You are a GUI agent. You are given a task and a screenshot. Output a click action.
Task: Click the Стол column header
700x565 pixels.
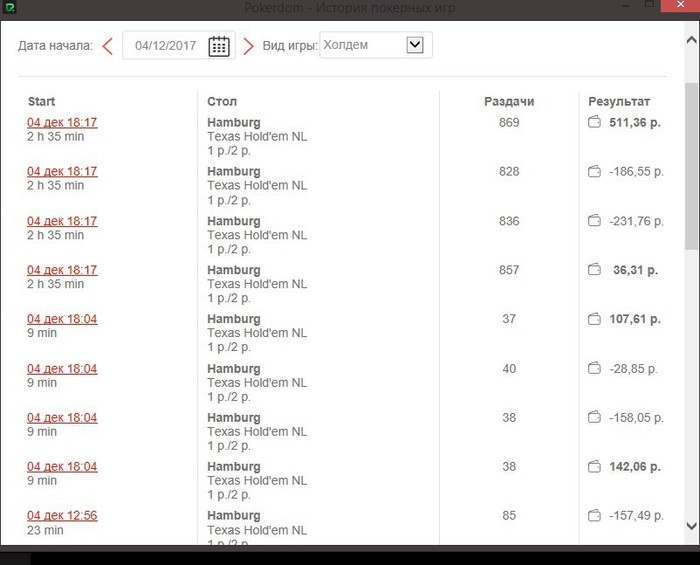[222, 101]
